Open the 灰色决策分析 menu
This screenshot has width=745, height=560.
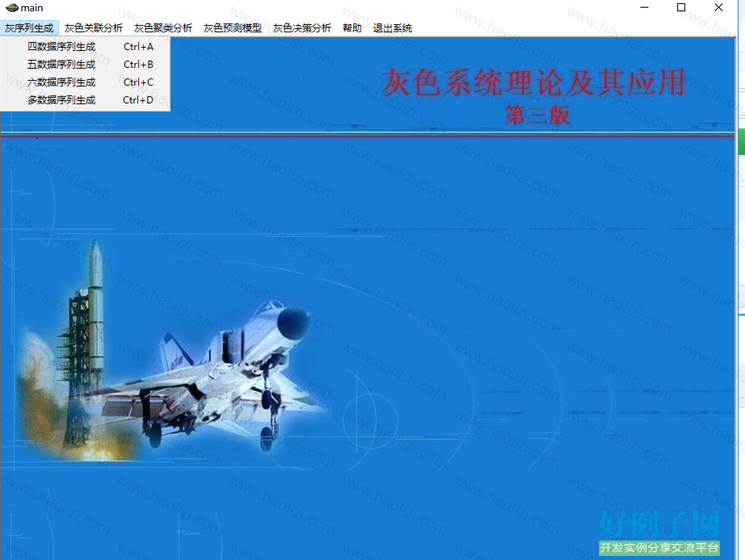(302, 28)
